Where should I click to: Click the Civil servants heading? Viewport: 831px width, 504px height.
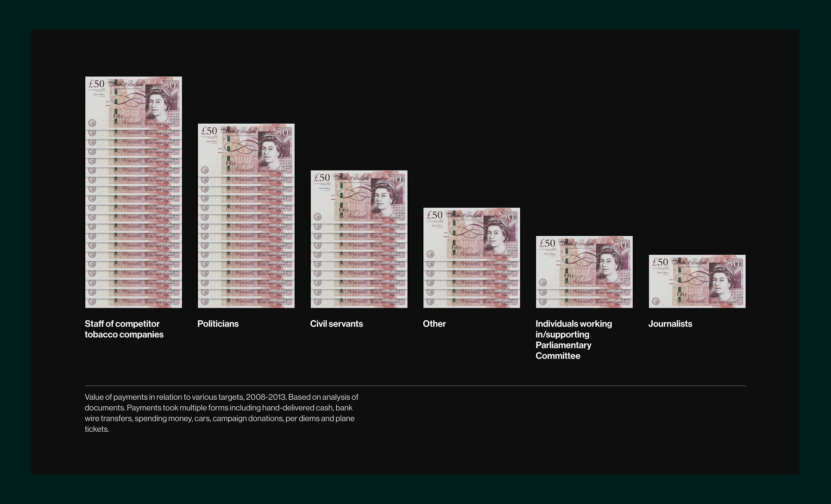[x=336, y=324]
